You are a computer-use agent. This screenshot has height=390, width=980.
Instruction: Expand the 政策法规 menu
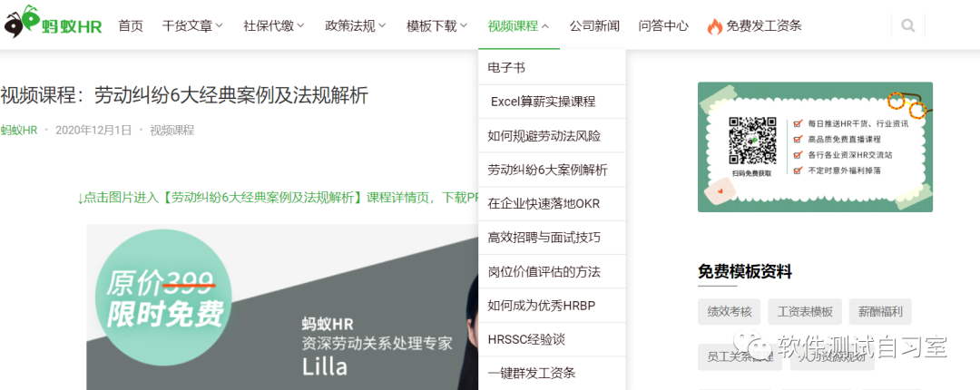click(x=355, y=25)
